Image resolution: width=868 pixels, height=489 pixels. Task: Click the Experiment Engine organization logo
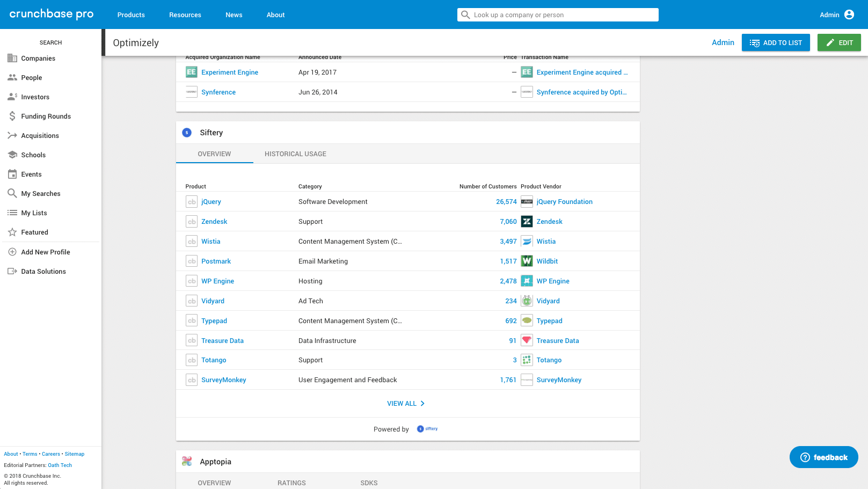coord(191,72)
